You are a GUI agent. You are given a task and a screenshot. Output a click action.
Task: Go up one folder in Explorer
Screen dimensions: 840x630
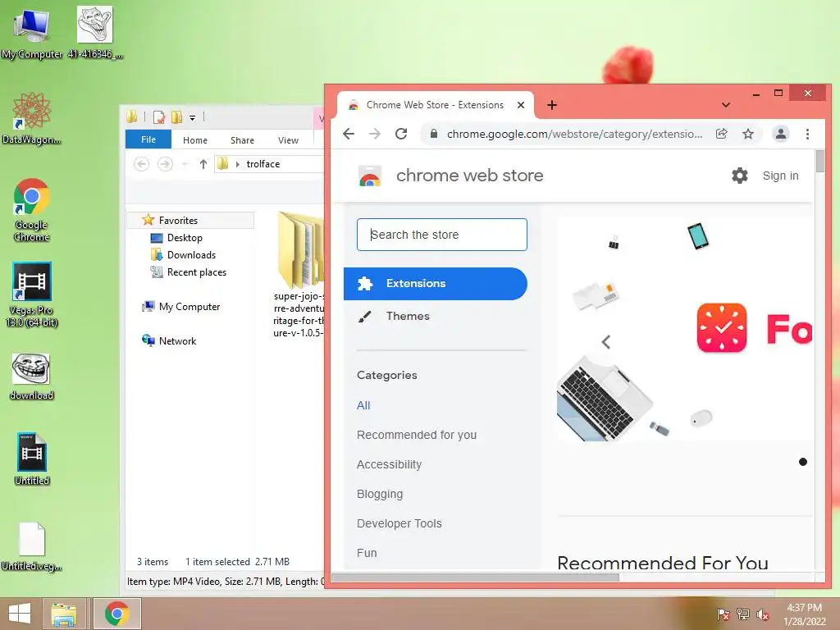point(203,164)
